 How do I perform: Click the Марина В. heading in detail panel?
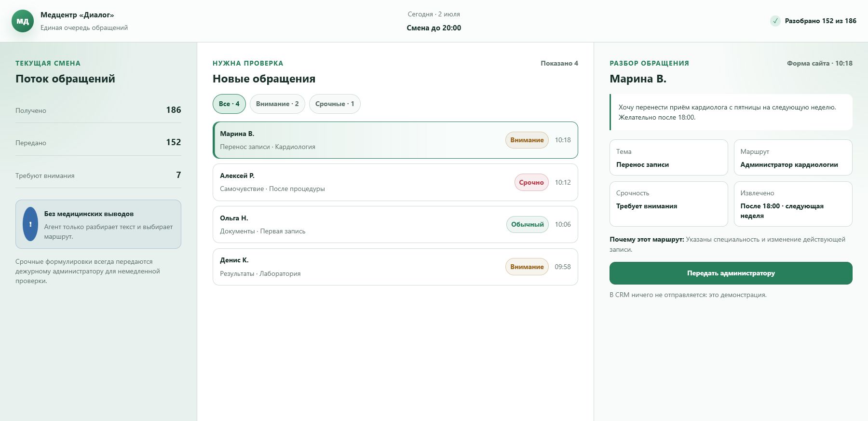638,79
